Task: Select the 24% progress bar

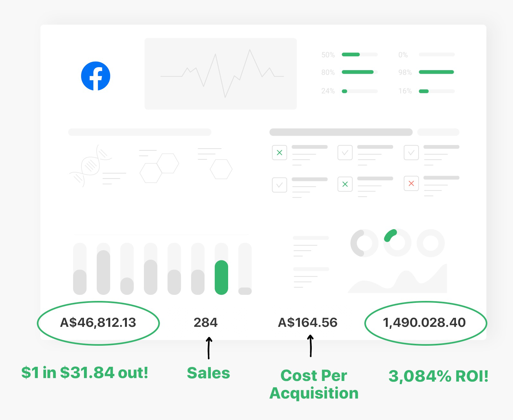Action: tap(360, 91)
